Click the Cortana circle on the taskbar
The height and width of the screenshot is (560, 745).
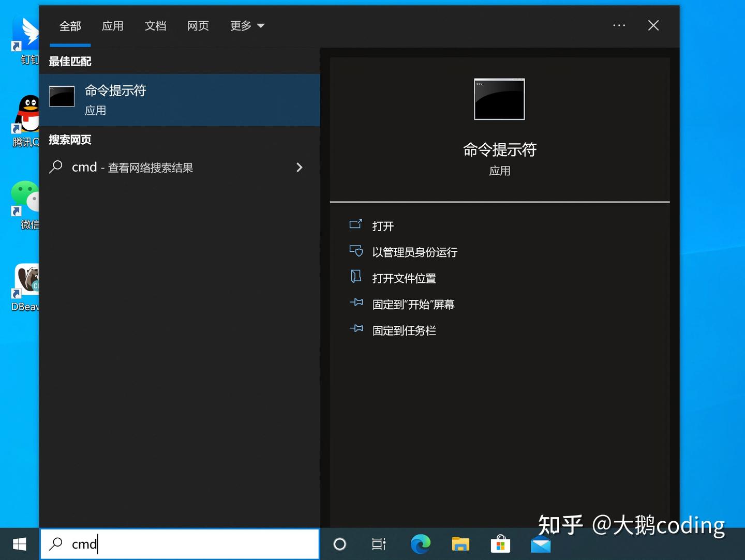pyautogui.click(x=339, y=544)
